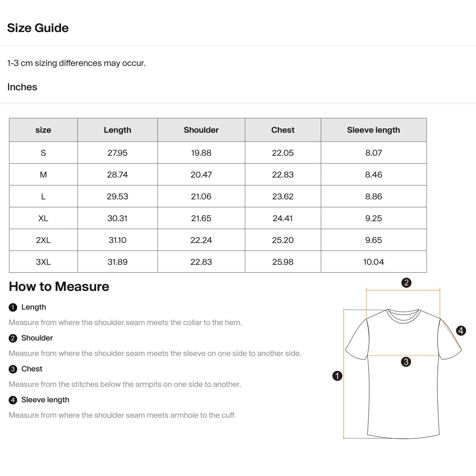The image size is (476, 476).
Task: Click the How to Measure heading
Action: coord(59,286)
